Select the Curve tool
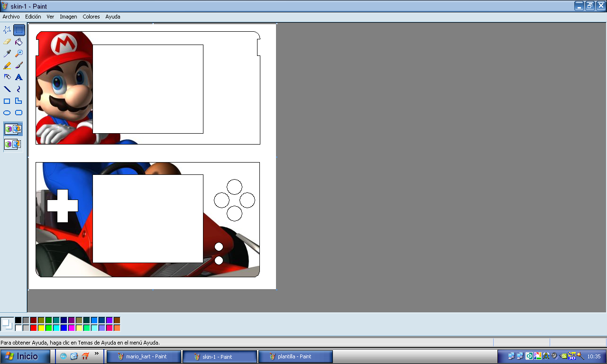The image size is (607, 364). point(19,89)
